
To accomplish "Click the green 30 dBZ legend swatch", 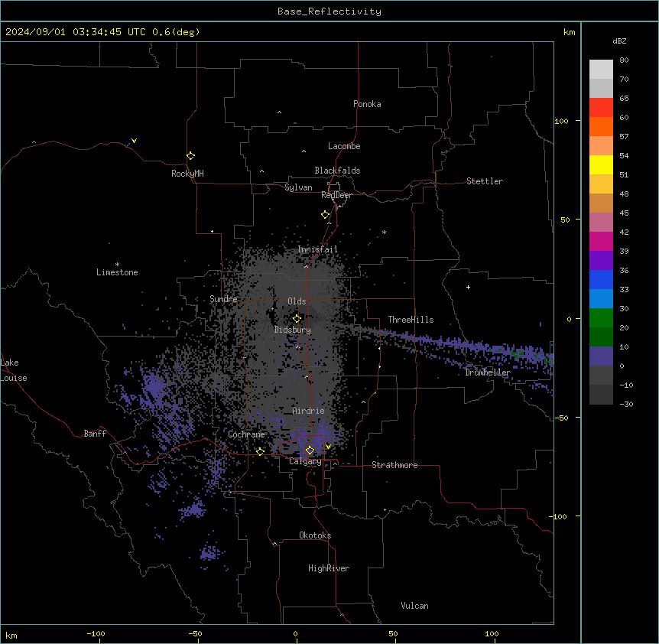I will 601,318.
